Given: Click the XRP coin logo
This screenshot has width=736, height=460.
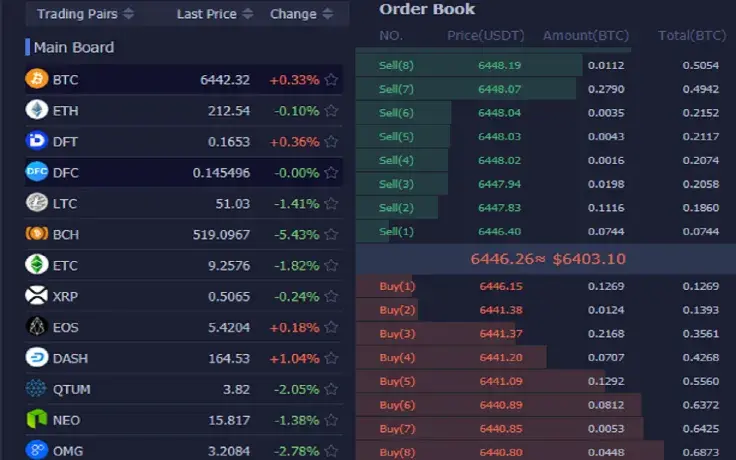Looking at the screenshot, I should click(x=37, y=296).
